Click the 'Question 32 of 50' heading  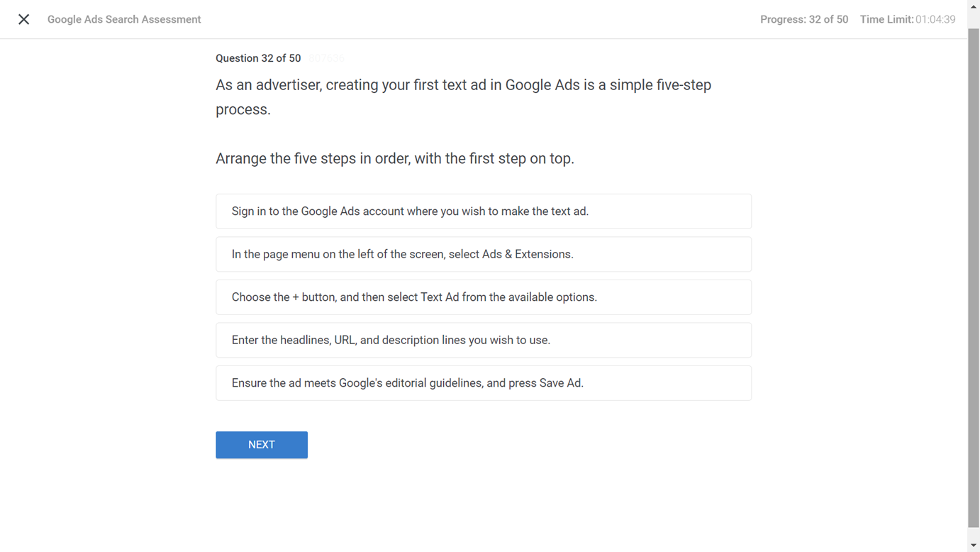click(x=258, y=58)
